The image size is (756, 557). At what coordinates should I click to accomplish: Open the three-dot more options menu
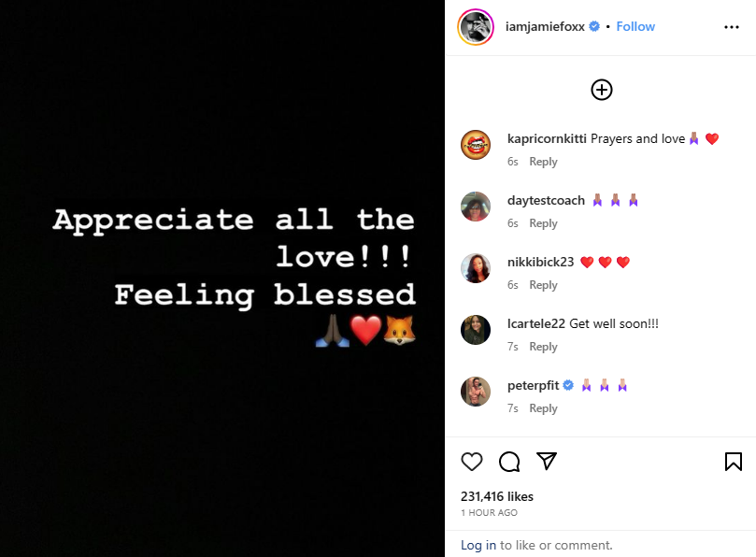pos(732,27)
